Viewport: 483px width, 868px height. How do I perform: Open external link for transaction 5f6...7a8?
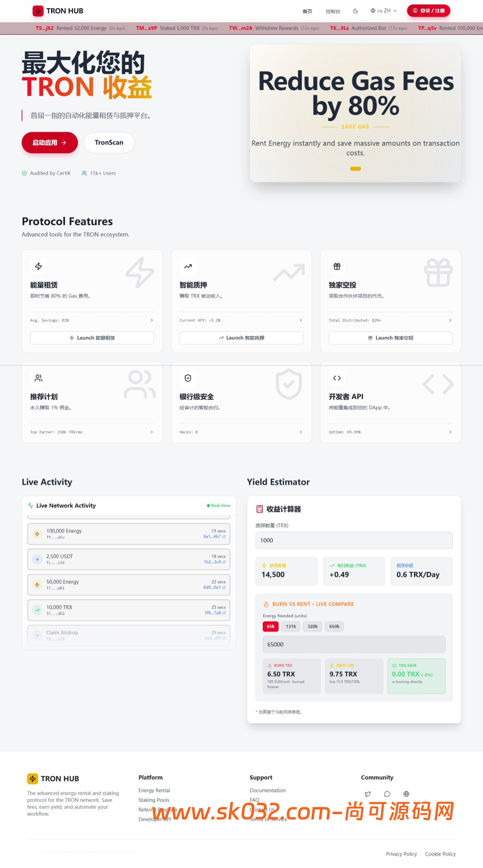click(x=224, y=613)
